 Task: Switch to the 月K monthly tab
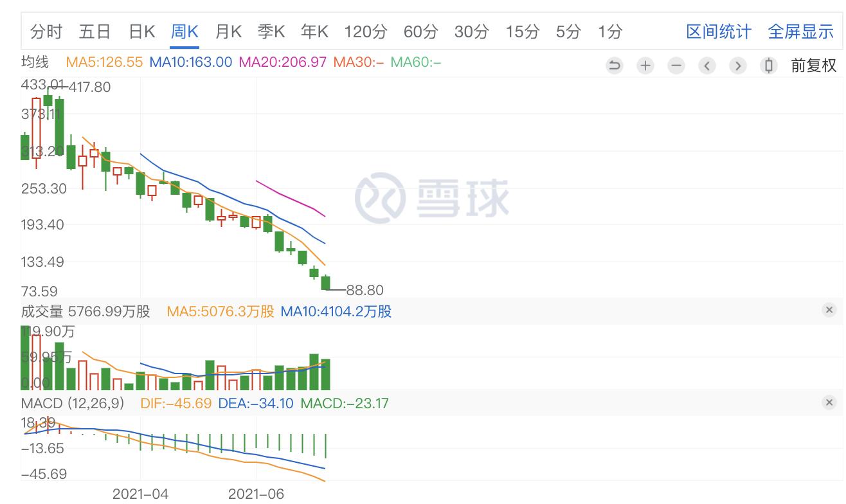[x=228, y=32]
